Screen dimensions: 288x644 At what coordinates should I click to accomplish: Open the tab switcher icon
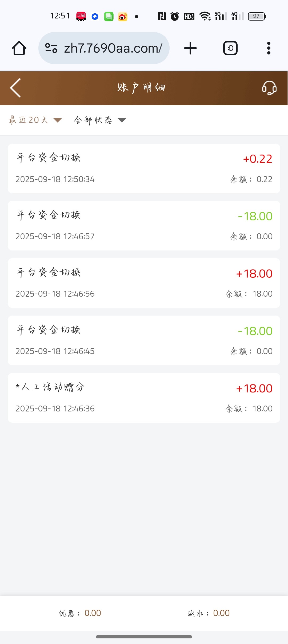coord(230,48)
